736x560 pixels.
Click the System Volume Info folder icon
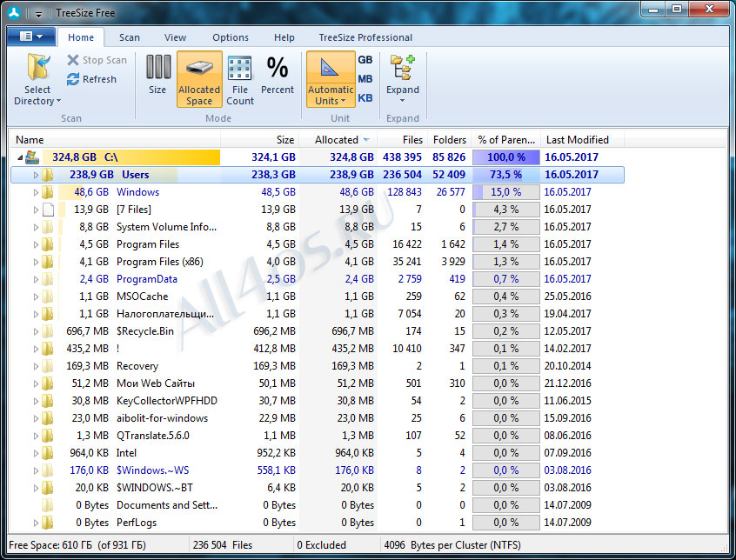[x=47, y=227]
